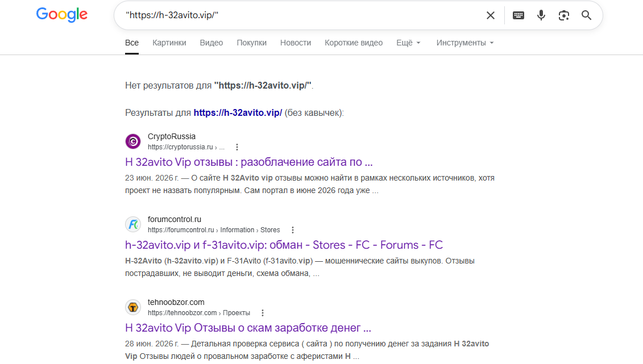Open Google homepage via logo
This screenshot has height=364, width=643.
coord(62,15)
